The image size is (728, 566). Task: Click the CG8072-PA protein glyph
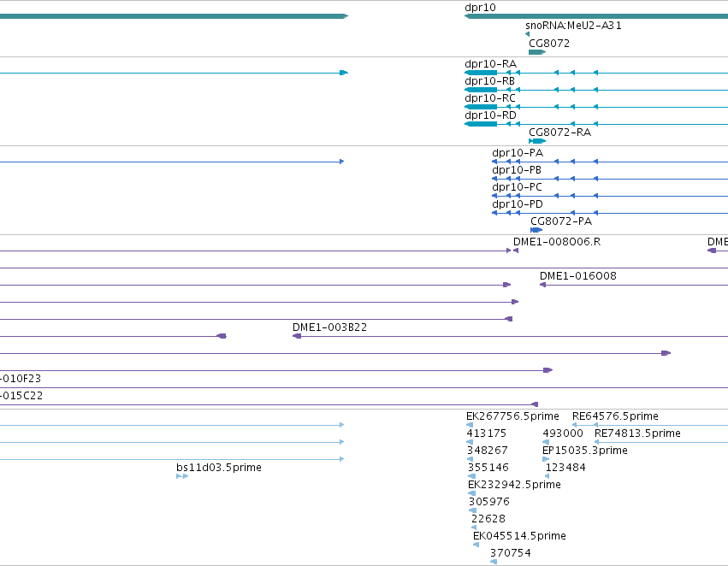pos(536,230)
